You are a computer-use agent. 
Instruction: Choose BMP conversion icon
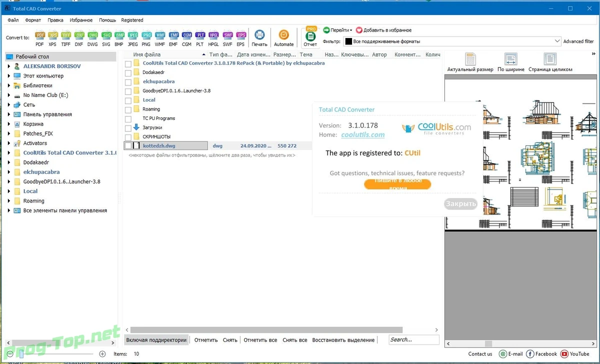point(119,35)
